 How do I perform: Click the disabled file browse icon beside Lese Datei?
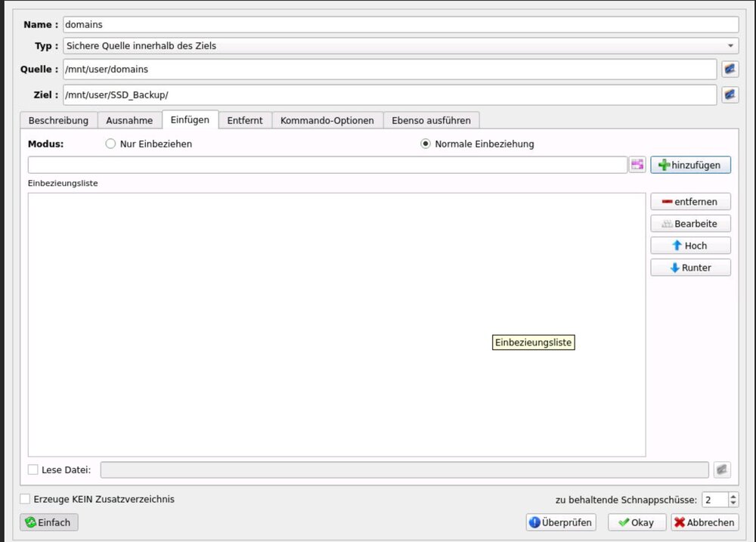pos(722,469)
